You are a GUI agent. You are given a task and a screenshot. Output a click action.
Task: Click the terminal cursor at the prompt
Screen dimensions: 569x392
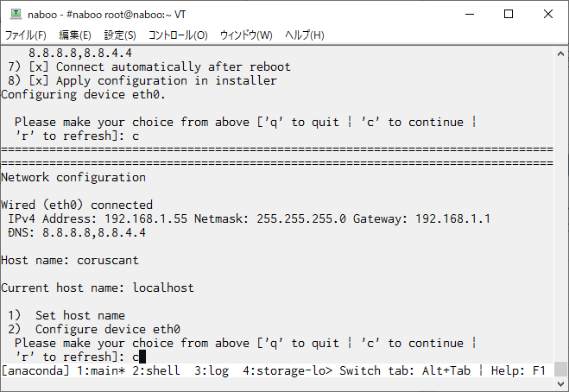coord(142,357)
